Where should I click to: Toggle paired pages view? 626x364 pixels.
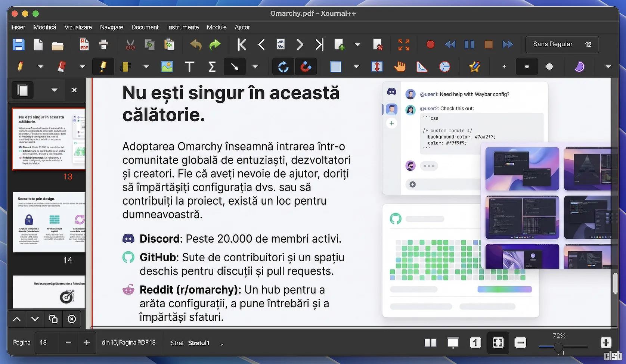click(430, 343)
